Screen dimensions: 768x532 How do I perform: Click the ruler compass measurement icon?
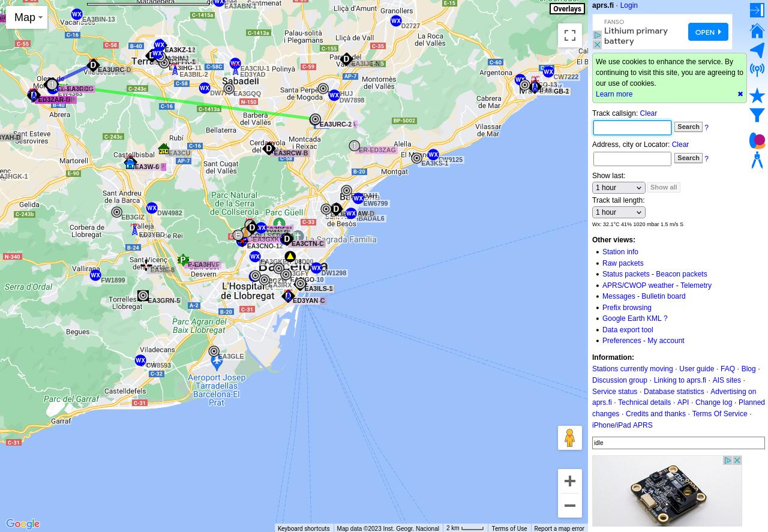[x=757, y=160]
